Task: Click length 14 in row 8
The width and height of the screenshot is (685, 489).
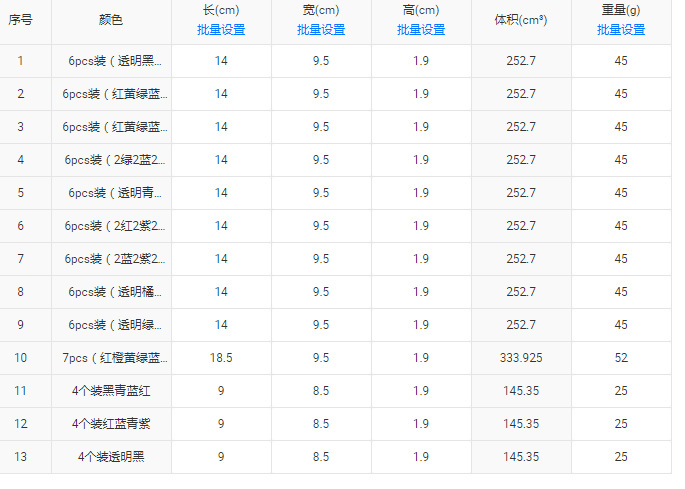Action: [221, 292]
